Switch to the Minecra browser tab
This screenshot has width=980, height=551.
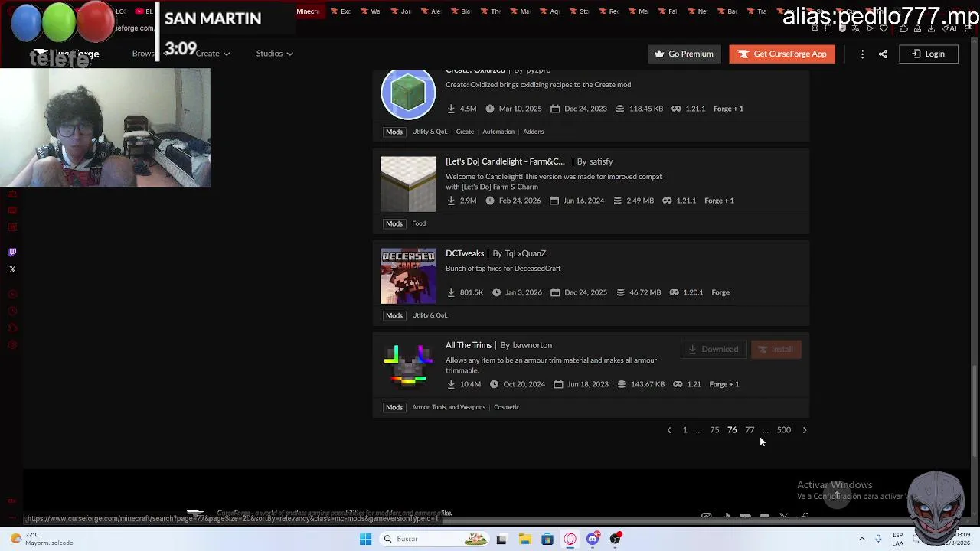(308, 11)
